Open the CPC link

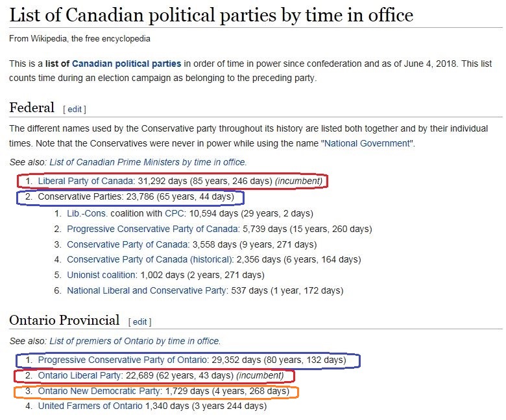[x=174, y=213]
